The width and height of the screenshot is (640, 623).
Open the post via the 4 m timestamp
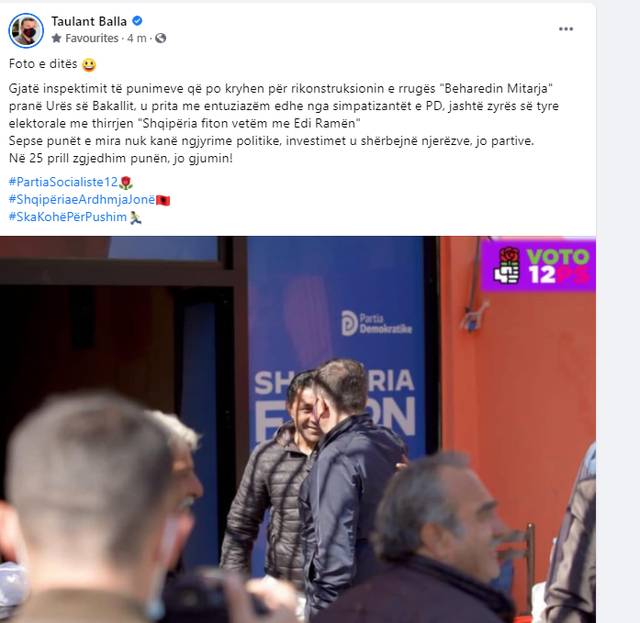[x=137, y=38]
